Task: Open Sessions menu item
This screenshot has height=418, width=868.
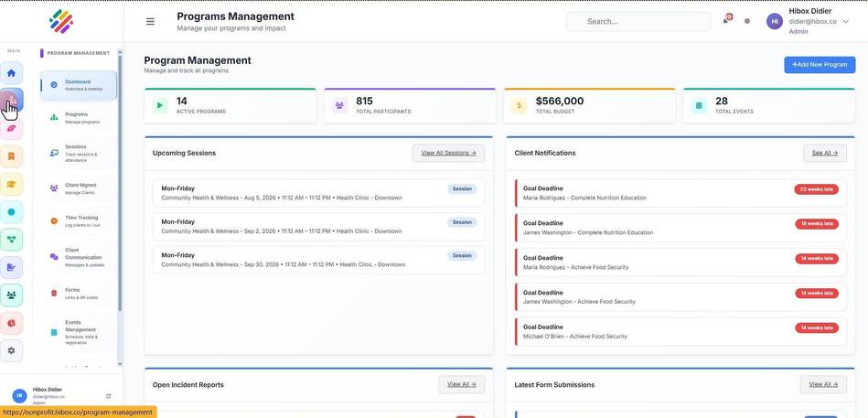Action: [79, 154]
